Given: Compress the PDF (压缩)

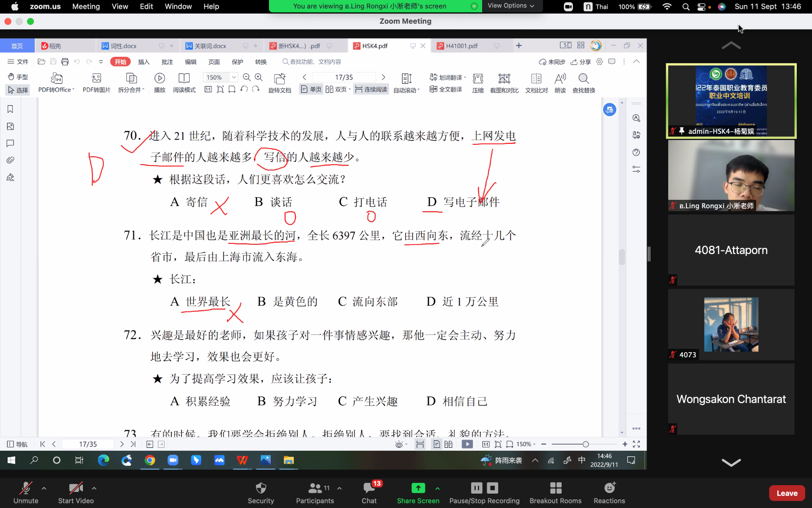Looking at the screenshot, I should pos(478,83).
